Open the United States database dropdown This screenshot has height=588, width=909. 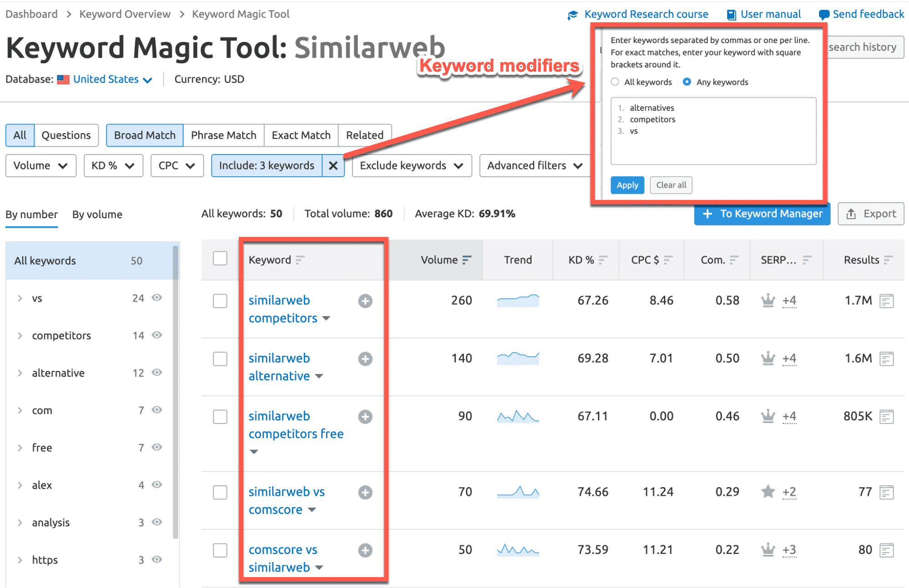112,80
